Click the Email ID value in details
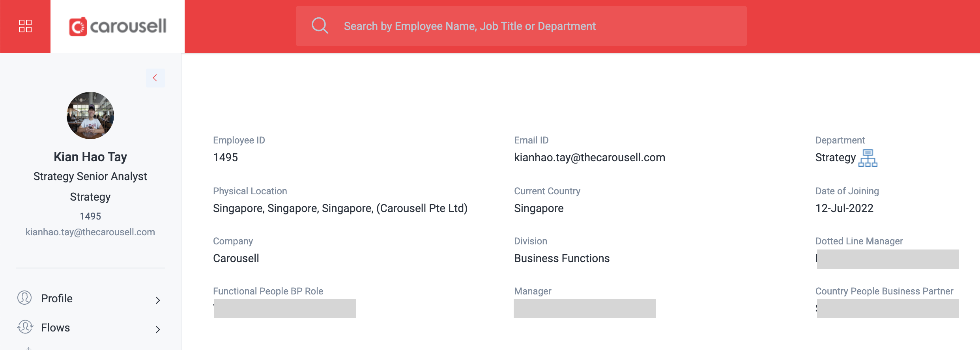 pos(589,158)
